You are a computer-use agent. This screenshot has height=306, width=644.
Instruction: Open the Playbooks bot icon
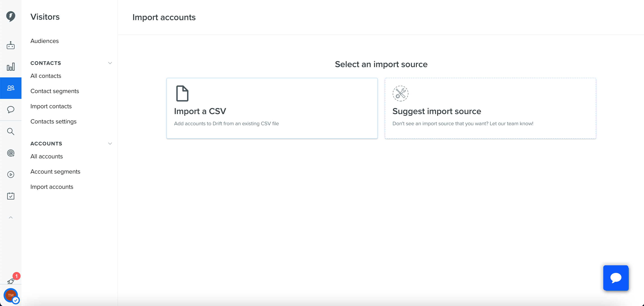11,45
